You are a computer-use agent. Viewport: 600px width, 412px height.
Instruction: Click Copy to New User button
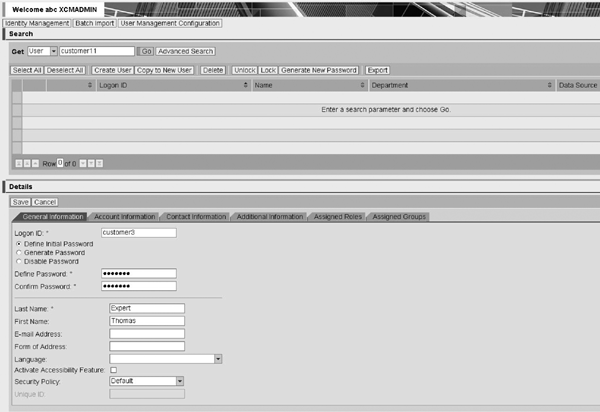coord(164,70)
